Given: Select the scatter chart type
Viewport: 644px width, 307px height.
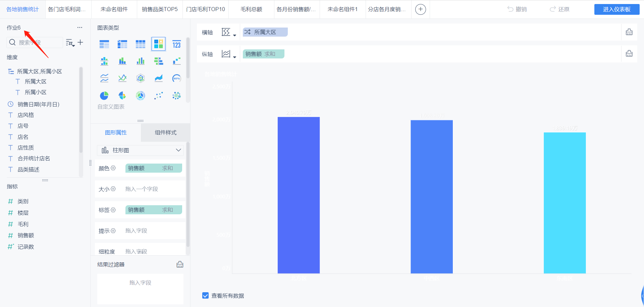Looking at the screenshot, I should click(159, 96).
